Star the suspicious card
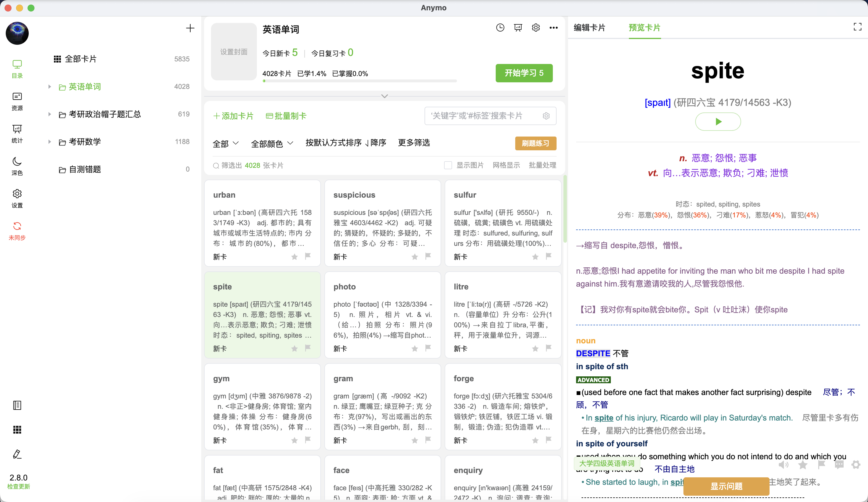868x502 pixels. click(415, 257)
